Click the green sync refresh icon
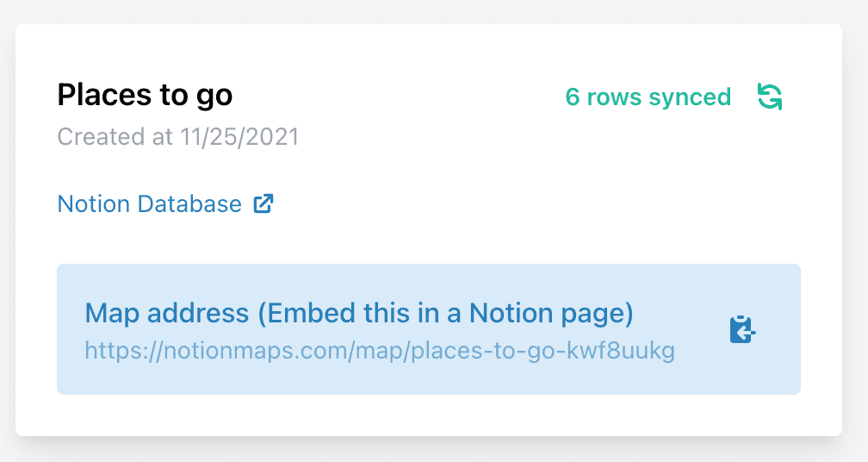 coord(770,97)
